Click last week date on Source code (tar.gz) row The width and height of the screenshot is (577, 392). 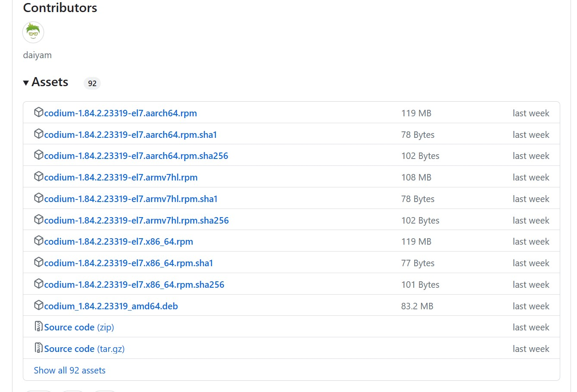coord(531,349)
